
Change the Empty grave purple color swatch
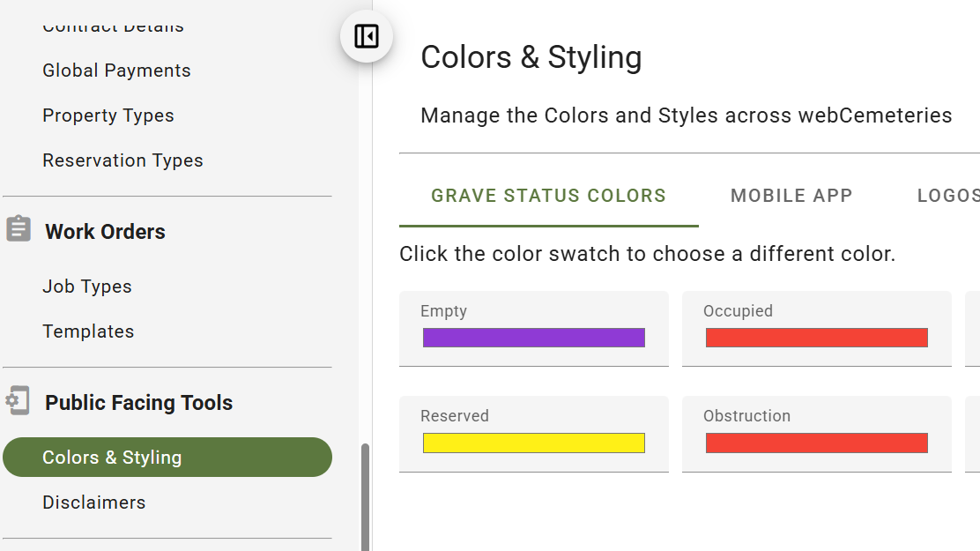pos(533,338)
